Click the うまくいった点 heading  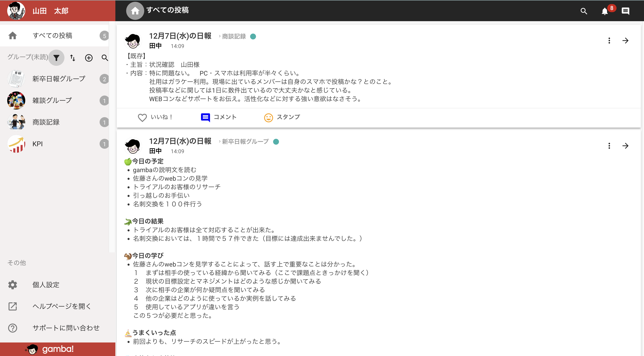[154, 333]
